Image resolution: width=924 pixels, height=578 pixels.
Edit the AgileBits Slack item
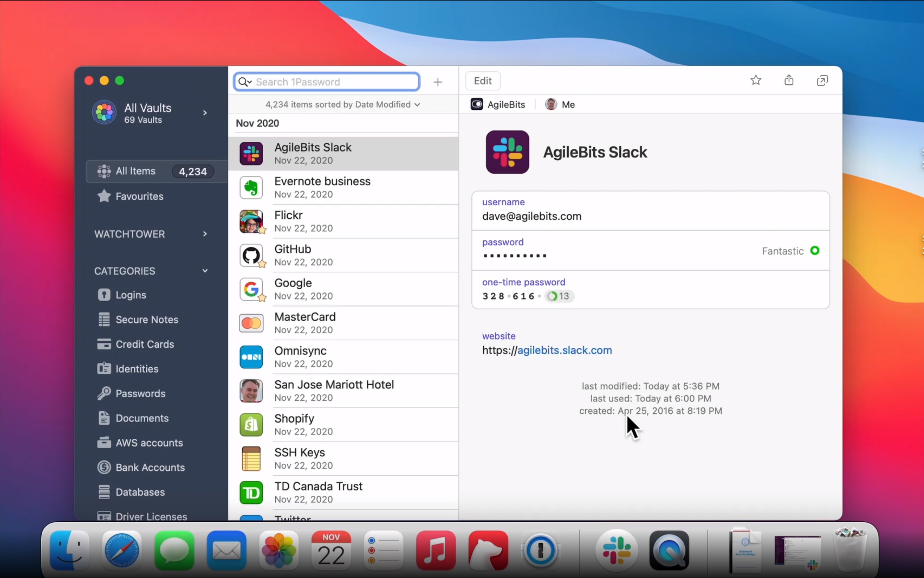point(483,81)
